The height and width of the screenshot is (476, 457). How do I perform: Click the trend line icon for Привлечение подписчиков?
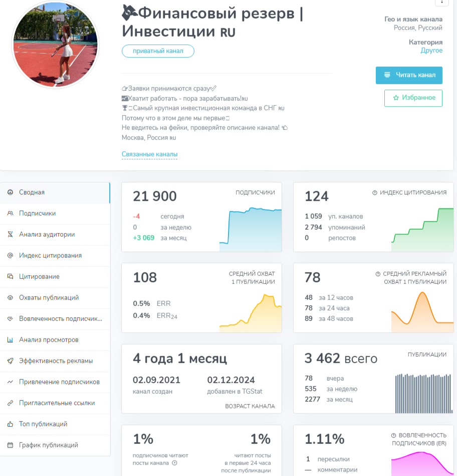coord(11,382)
